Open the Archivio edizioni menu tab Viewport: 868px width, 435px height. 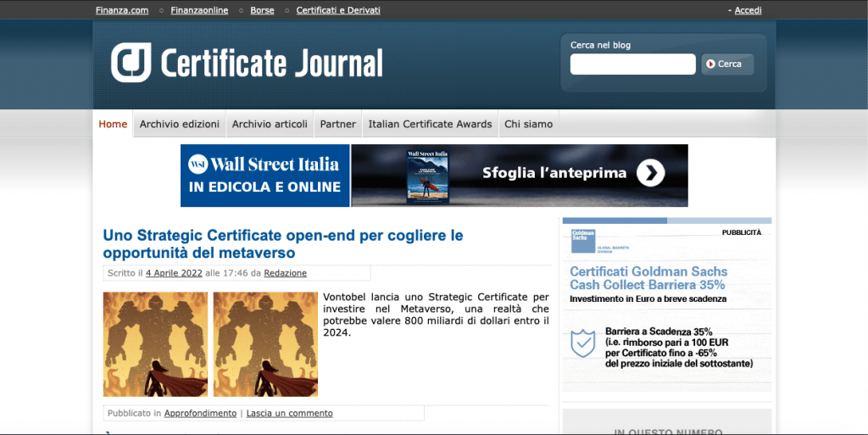[180, 124]
